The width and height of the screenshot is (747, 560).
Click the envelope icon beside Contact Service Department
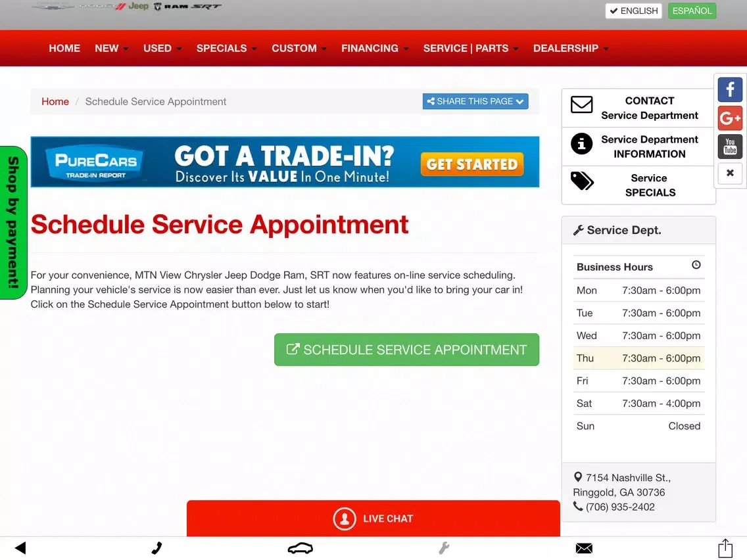pos(582,105)
